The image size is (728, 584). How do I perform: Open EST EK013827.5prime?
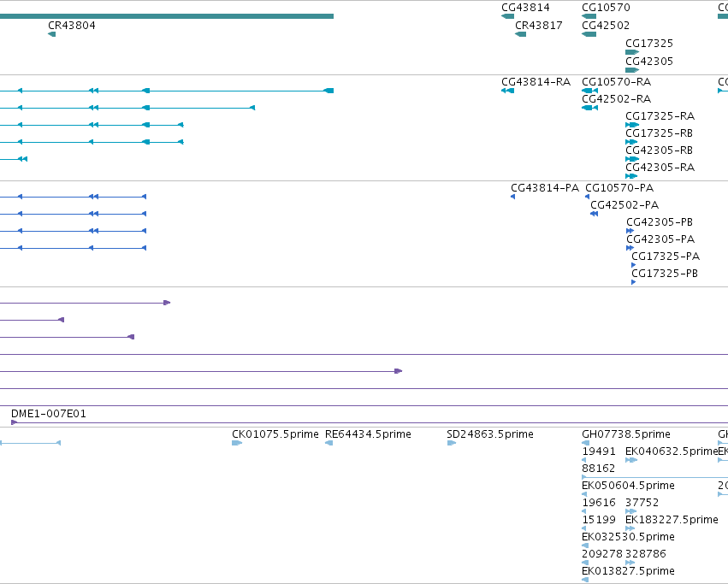point(585,580)
